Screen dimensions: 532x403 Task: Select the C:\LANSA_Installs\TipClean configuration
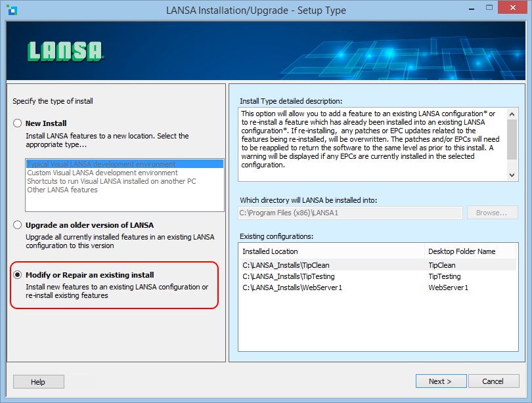(x=378, y=265)
